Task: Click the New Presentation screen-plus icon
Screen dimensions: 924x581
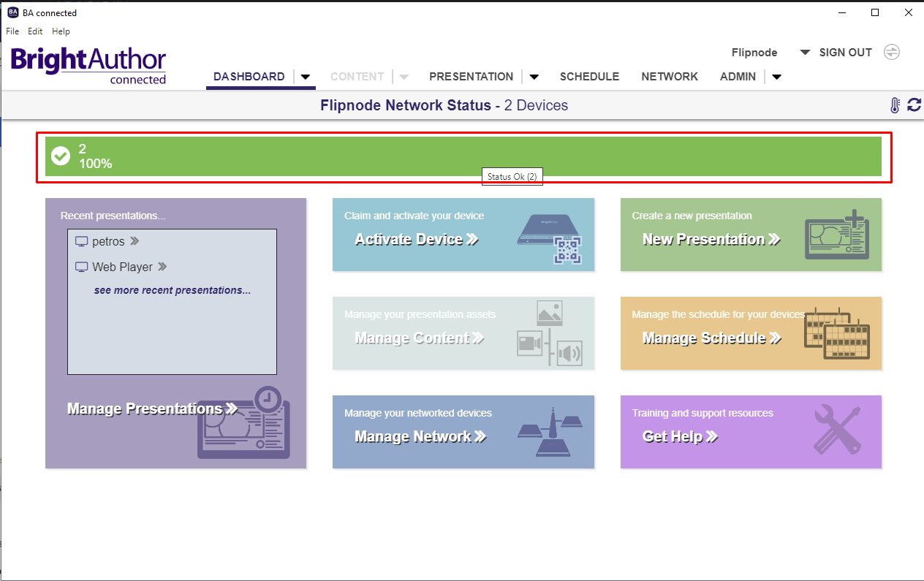Action: [x=836, y=235]
